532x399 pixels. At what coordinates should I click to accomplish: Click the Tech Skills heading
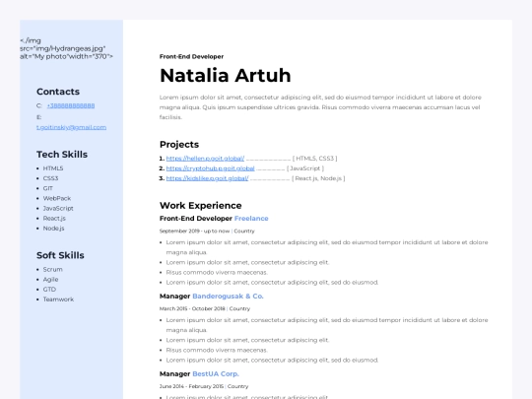62,155
